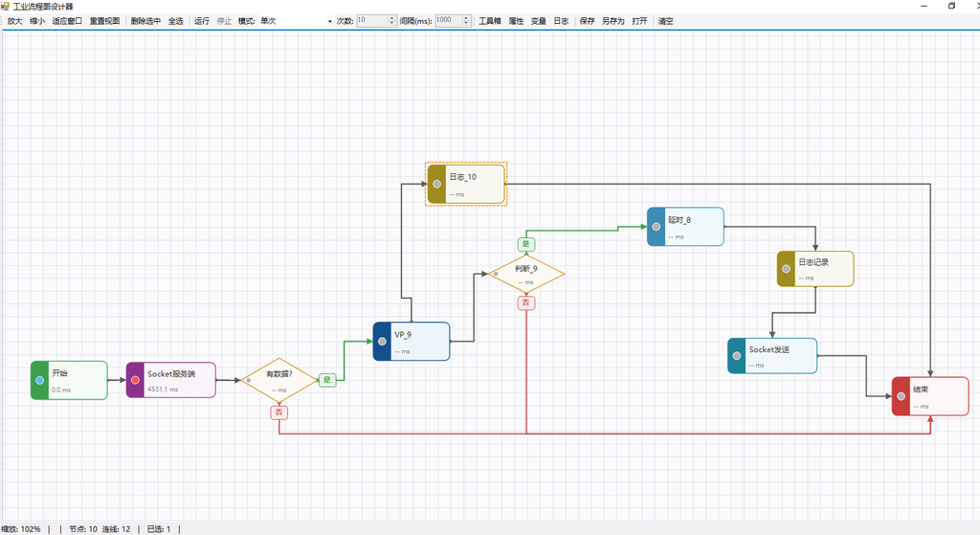Click the 0.0 ms text in 开始 node

[61, 390]
